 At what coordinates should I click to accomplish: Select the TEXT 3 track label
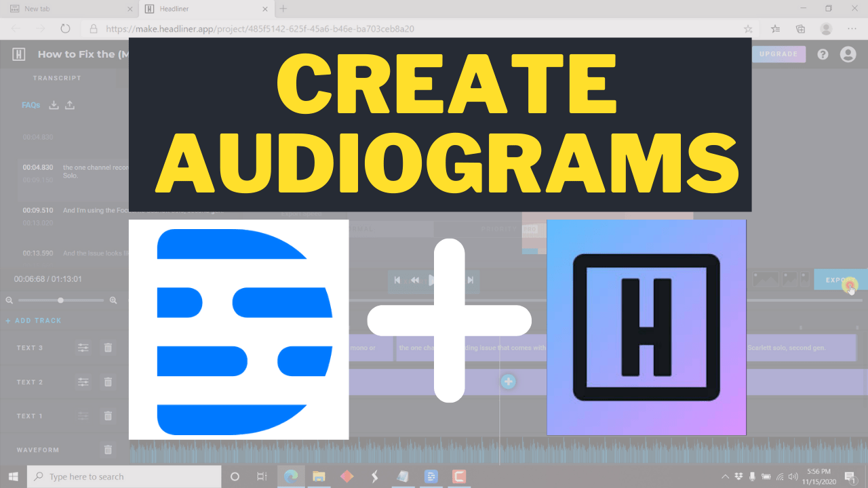pyautogui.click(x=30, y=348)
